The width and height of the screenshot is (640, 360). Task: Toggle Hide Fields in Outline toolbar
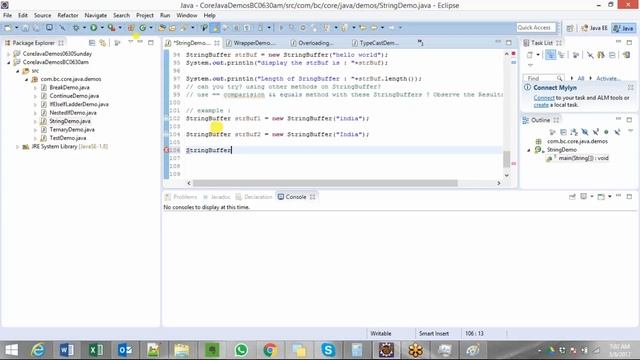coord(585,132)
